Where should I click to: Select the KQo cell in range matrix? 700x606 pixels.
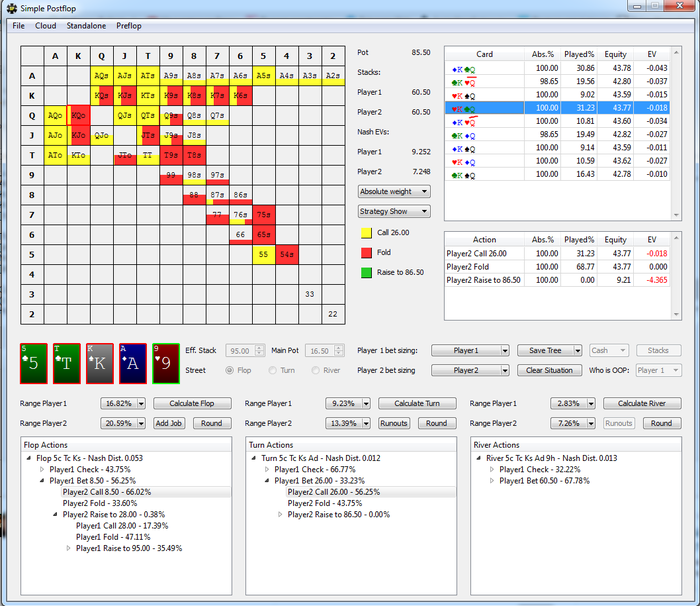[79, 115]
